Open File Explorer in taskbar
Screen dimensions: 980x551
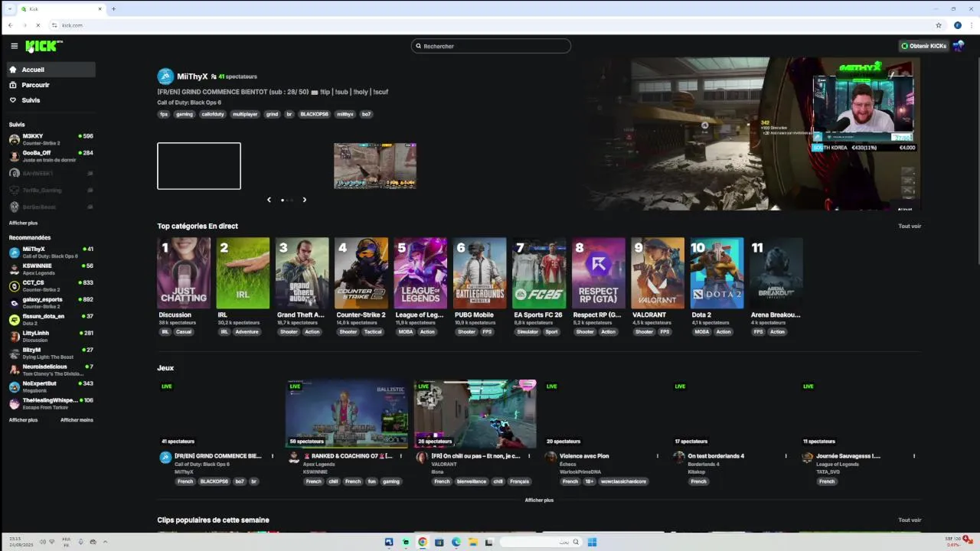point(473,542)
